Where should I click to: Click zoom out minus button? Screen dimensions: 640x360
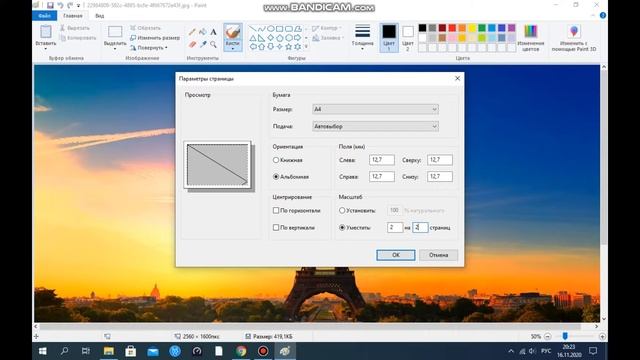[x=548, y=337]
